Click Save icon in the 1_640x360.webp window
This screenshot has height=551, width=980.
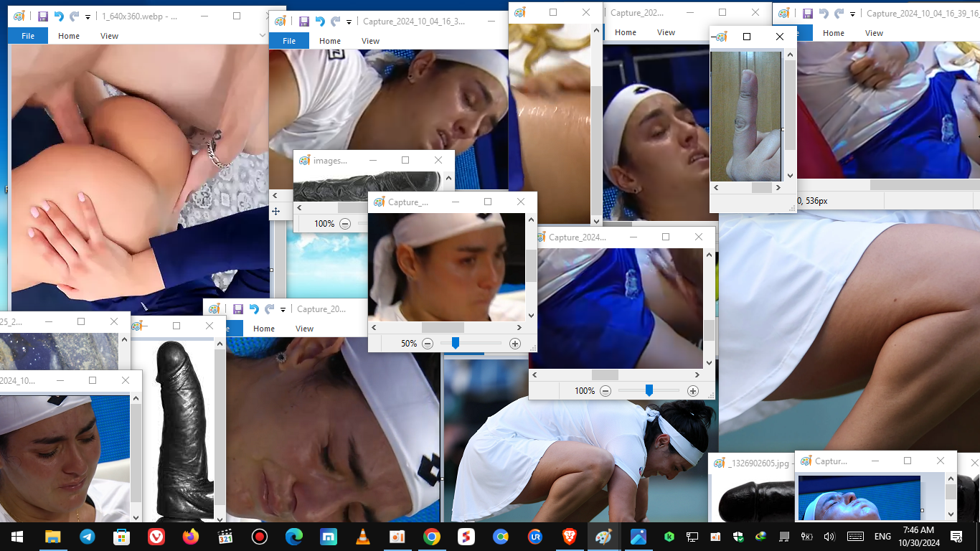(x=43, y=17)
